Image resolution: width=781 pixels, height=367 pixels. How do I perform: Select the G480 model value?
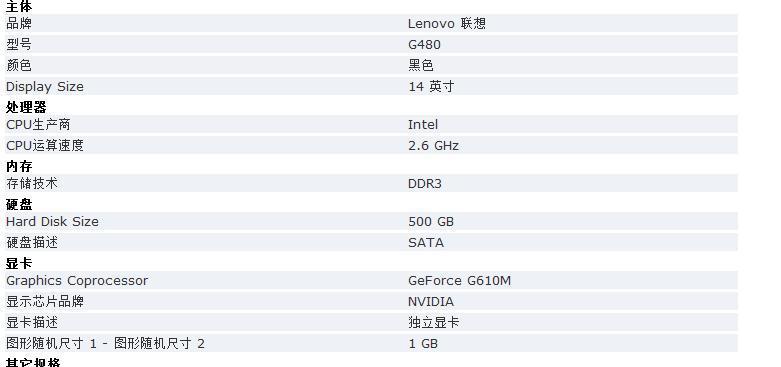point(424,44)
